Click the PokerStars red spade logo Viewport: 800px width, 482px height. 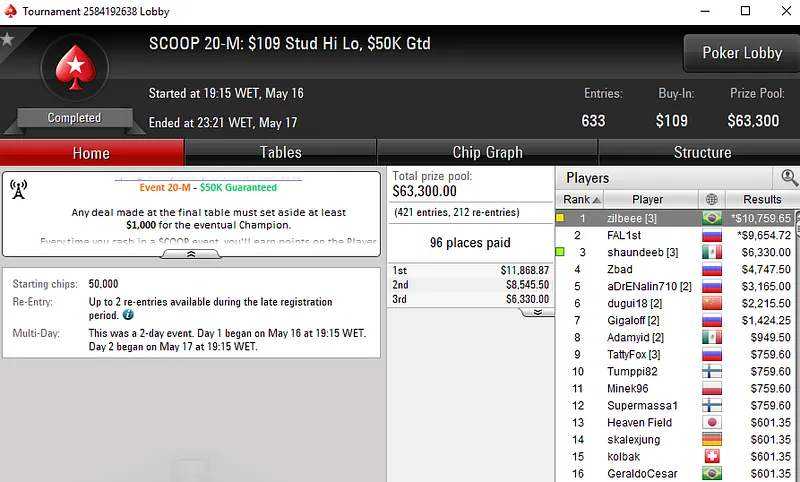[76, 68]
